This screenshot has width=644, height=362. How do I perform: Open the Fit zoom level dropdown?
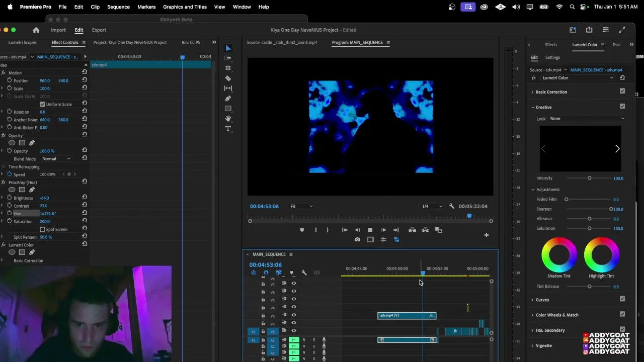pyautogui.click(x=301, y=206)
